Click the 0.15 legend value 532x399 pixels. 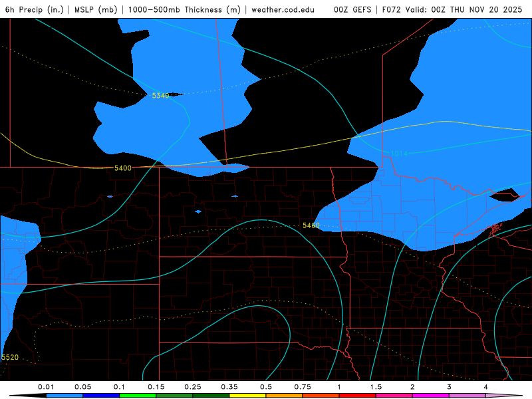point(156,387)
